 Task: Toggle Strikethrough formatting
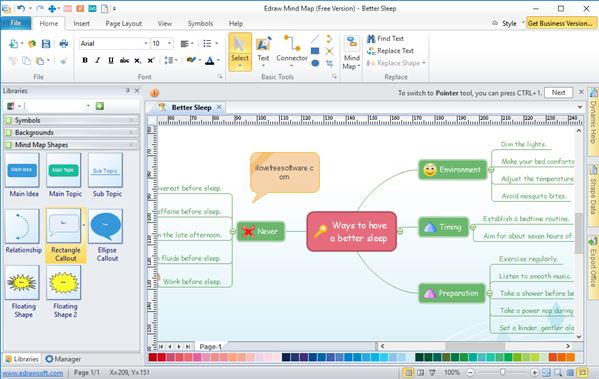click(x=124, y=60)
